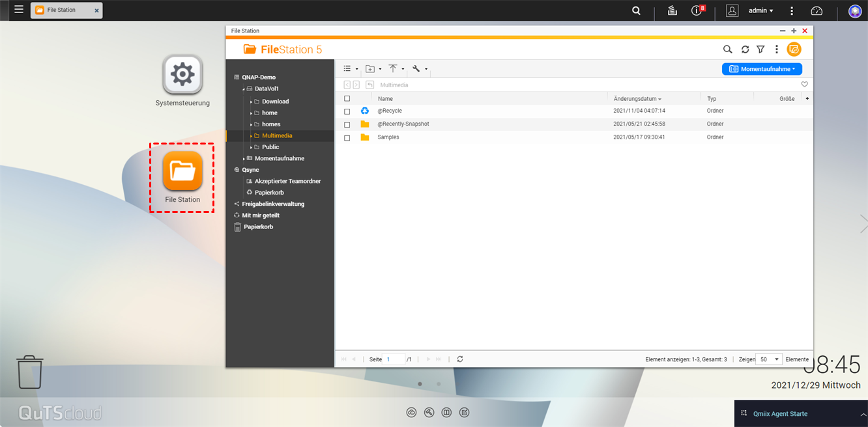
Task: Click the admin user profile icon
Action: [732, 10]
